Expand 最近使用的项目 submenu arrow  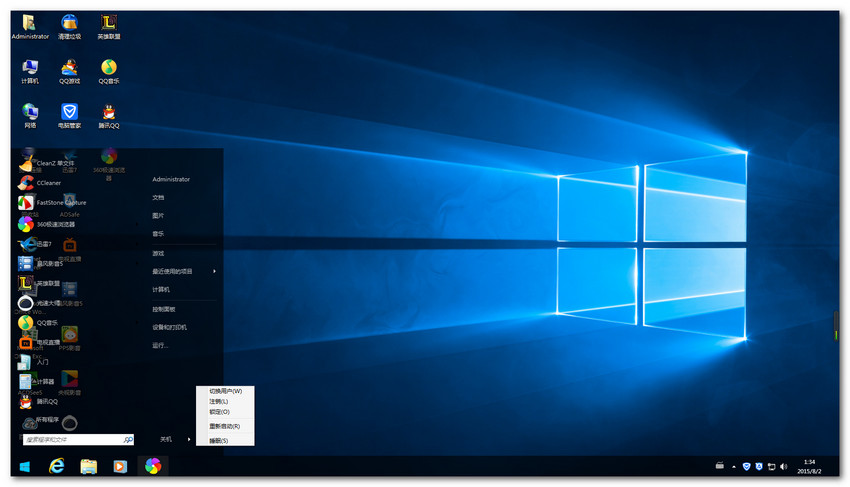tap(214, 271)
